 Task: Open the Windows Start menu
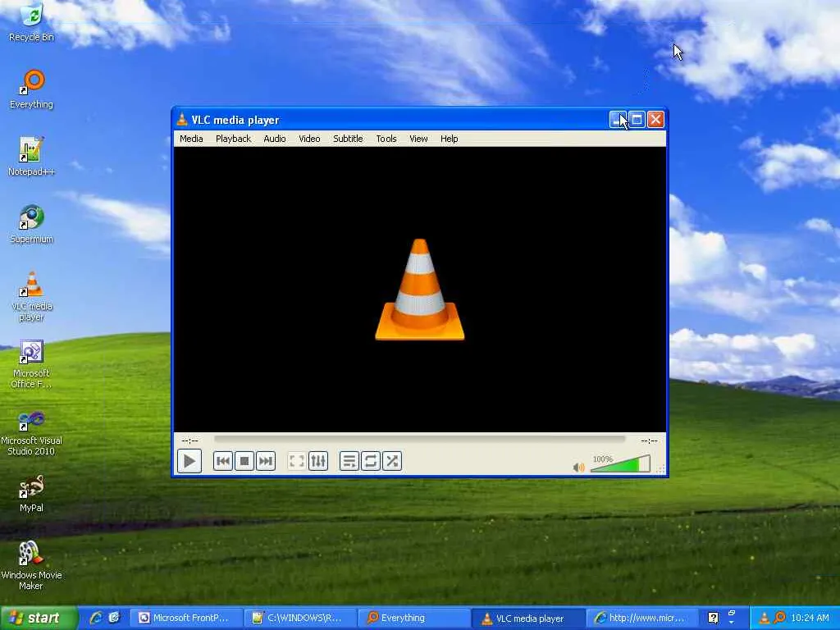pyautogui.click(x=39, y=618)
